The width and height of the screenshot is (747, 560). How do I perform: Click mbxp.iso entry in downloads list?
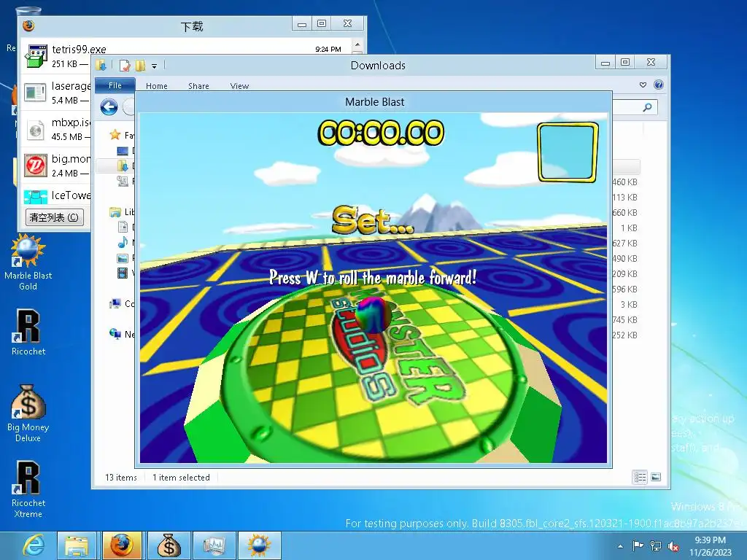pyautogui.click(x=57, y=129)
